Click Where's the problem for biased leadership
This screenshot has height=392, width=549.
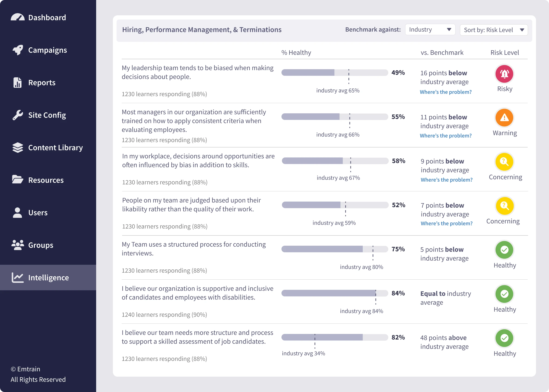(x=445, y=92)
